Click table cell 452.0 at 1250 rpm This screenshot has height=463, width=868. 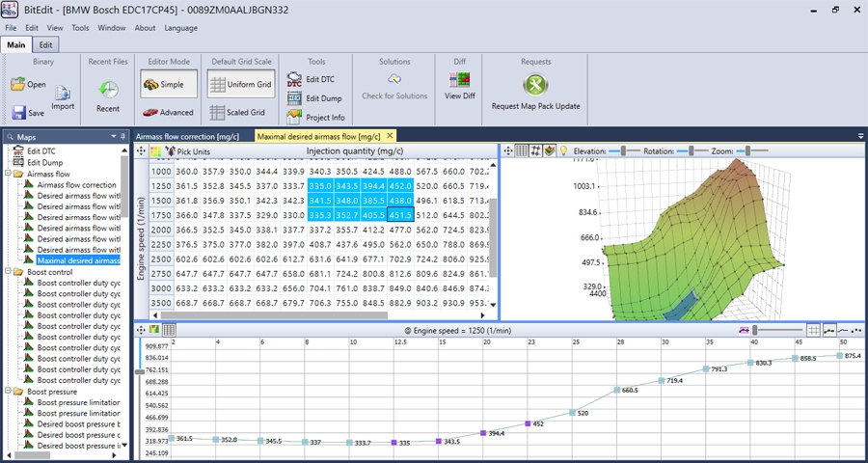click(400, 185)
